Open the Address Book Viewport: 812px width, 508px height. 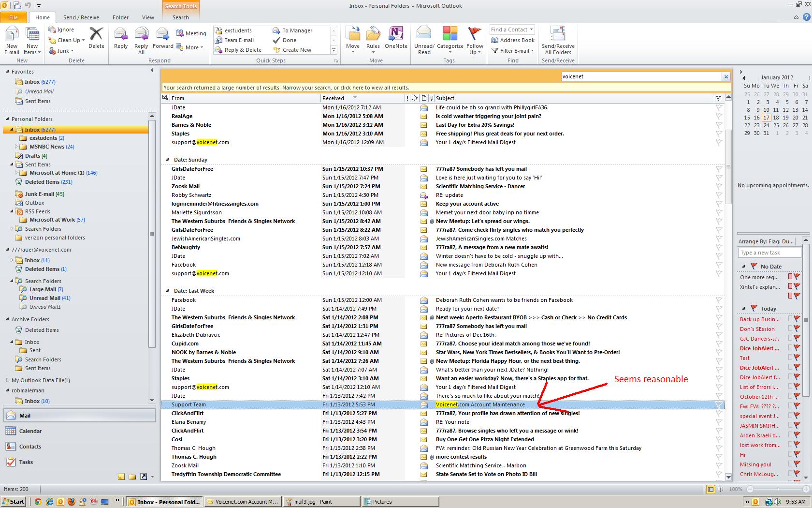coord(513,40)
